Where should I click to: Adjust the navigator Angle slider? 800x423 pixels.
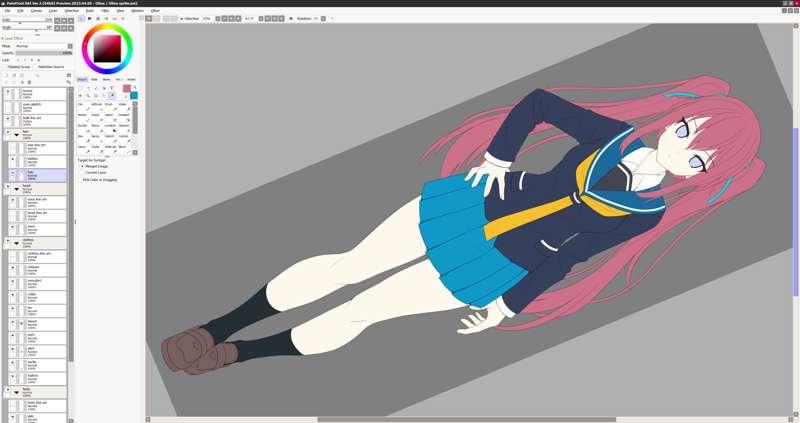27,27
